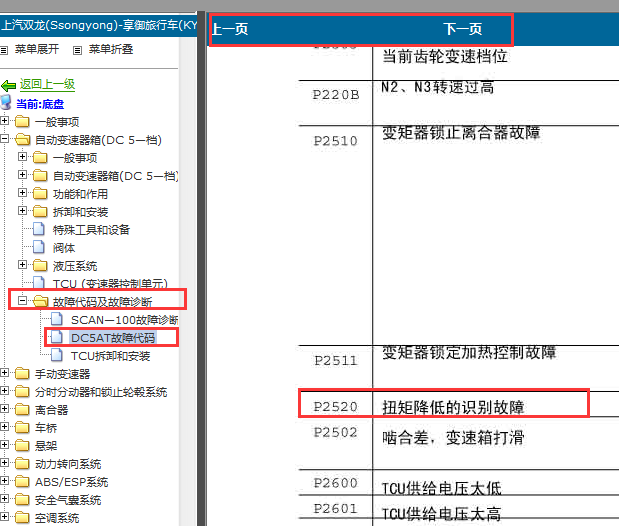Click page icon of DC5AT故障代码
This screenshot has width=619, height=526.
click(57, 337)
